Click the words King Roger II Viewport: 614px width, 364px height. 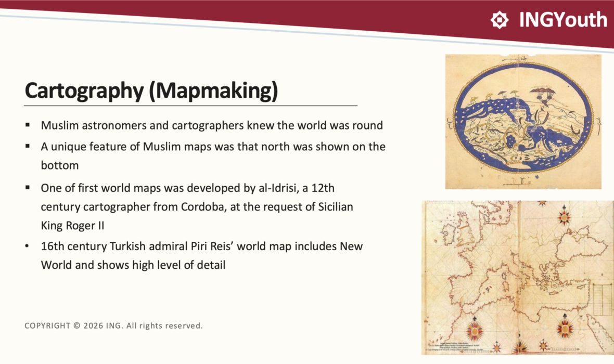pyautogui.click(x=72, y=226)
